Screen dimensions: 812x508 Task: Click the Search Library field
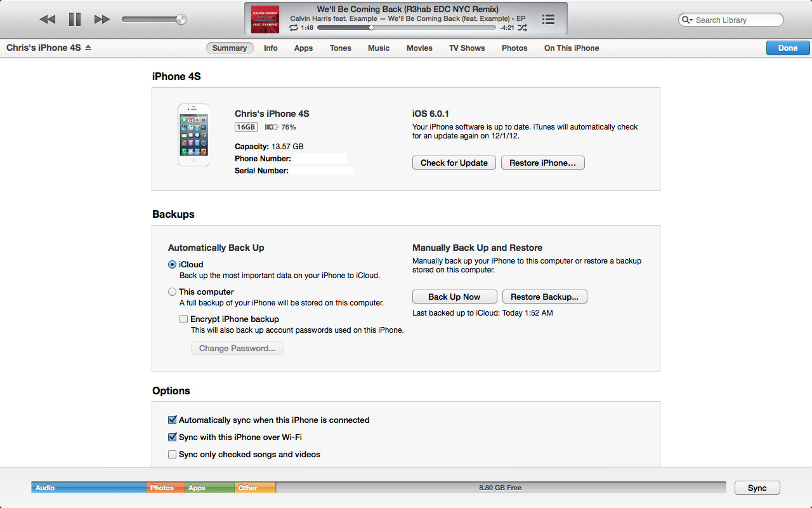(x=731, y=20)
